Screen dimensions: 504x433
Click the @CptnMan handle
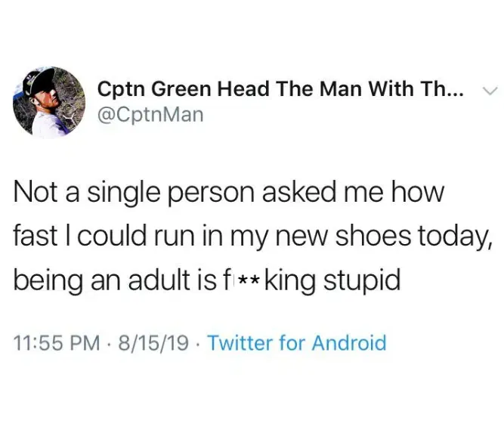pos(150,116)
